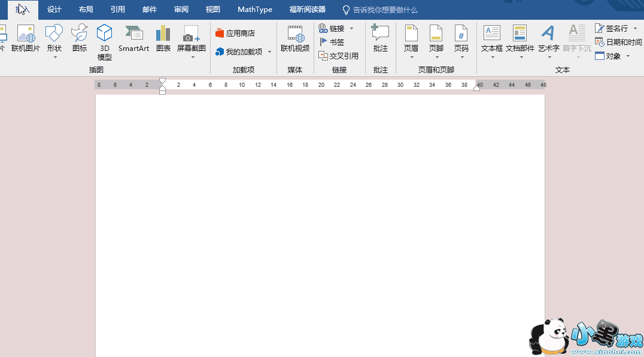Image resolution: width=644 pixels, height=357 pixels.
Task: Switch to the 设计 ribbon tab
Action: 54,10
